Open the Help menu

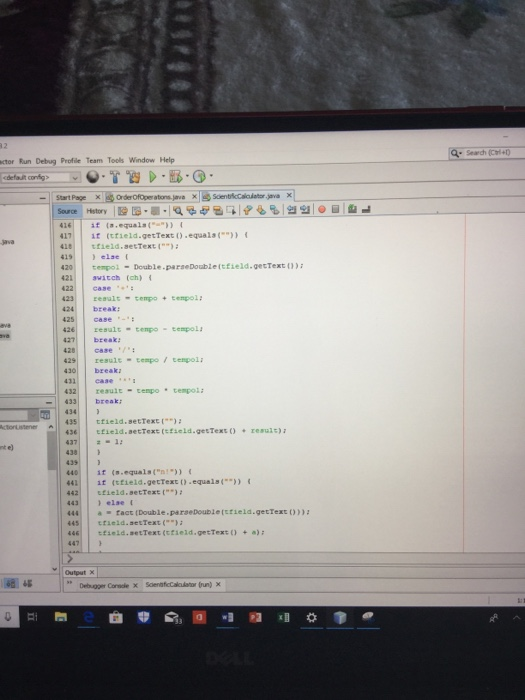tap(167, 160)
